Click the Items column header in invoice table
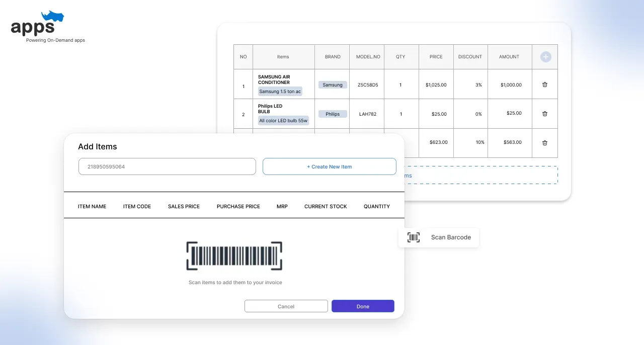644x345 pixels. (x=283, y=57)
